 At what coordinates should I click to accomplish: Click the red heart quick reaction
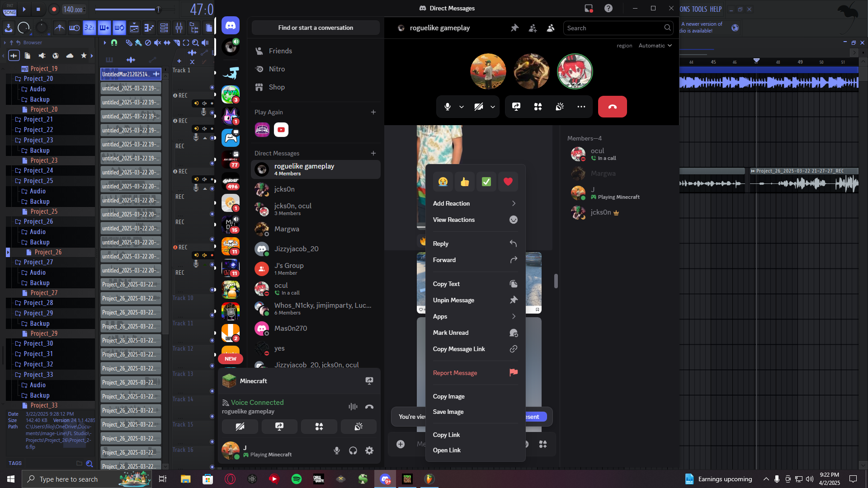tap(508, 182)
